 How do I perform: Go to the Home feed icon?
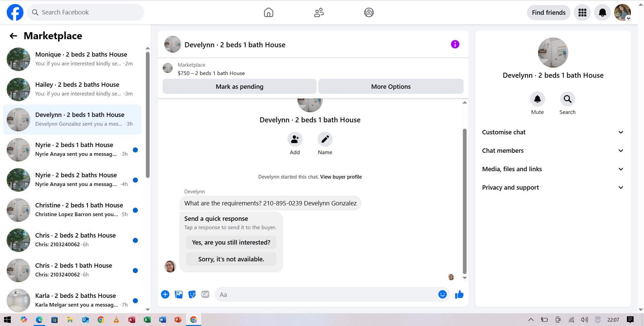click(x=269, y=12)
